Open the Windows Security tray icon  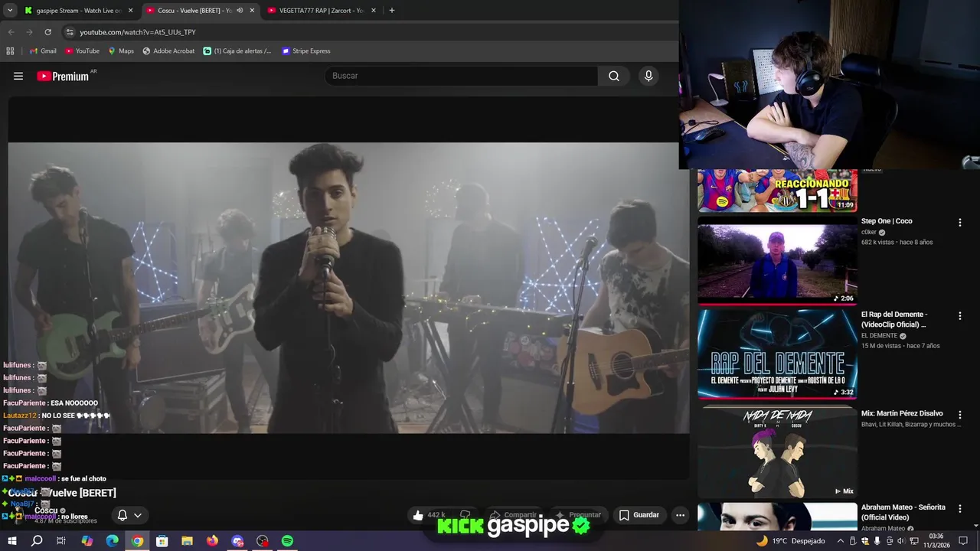pos(864,541)
